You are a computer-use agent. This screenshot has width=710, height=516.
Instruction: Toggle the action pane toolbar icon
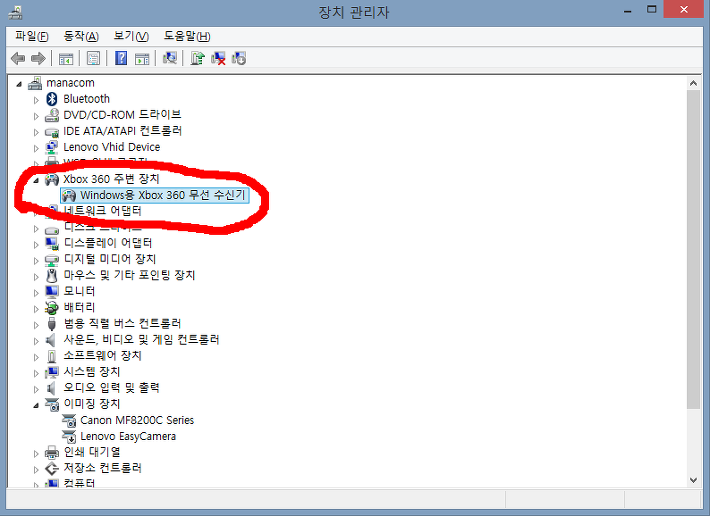[142, 58]
